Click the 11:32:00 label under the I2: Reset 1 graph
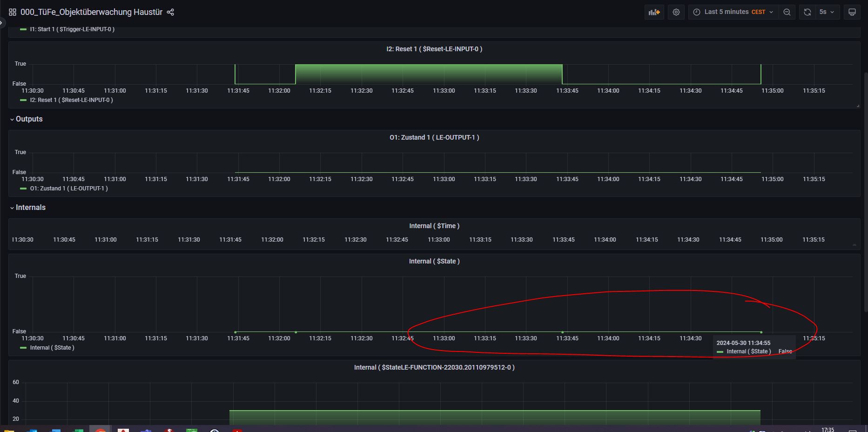868x432 pixels. pos(279,91)
